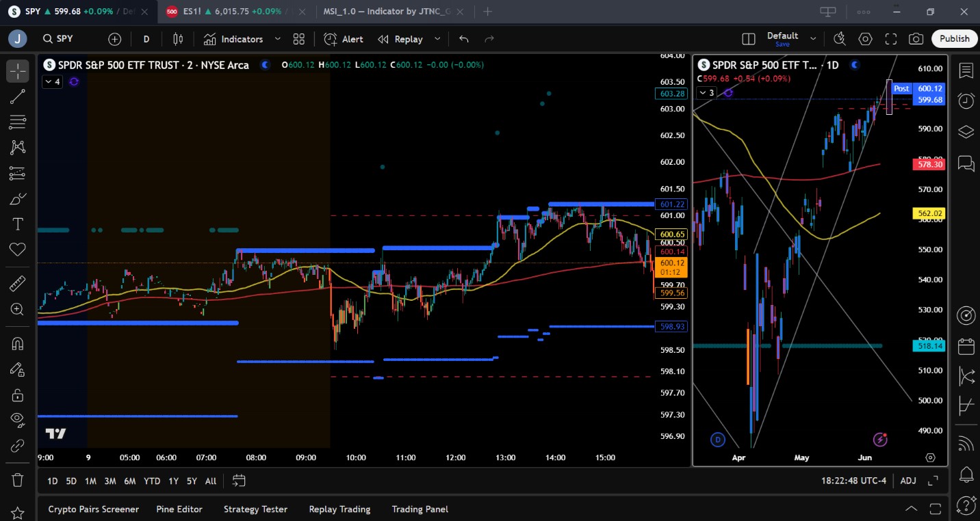Image resolution: width=980 pixels, height=521 pixels.
Task: Toggle stay in drawing mode
Action: pyautogui.click(x=18, y=369)
